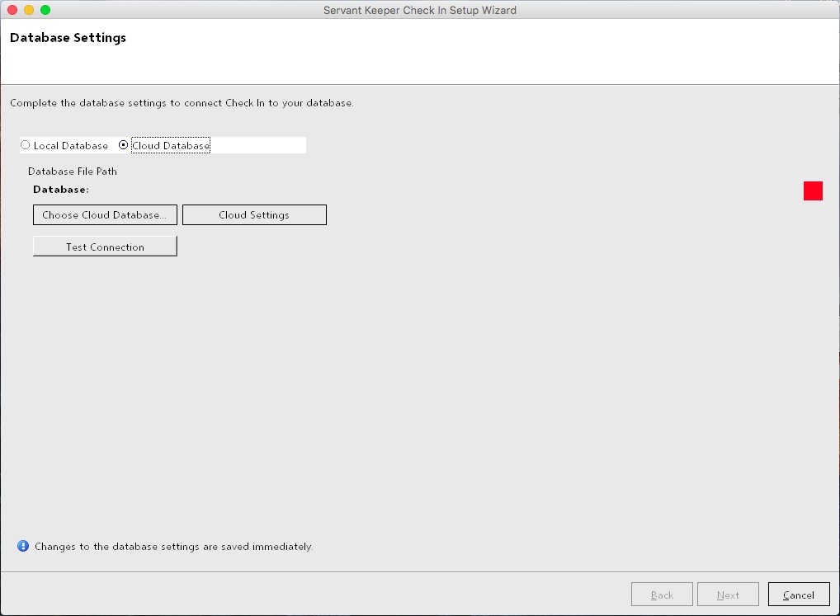840x616 pixels.
Task: Click the bold 'Database:' label
Action: click(x=60, y=189)
